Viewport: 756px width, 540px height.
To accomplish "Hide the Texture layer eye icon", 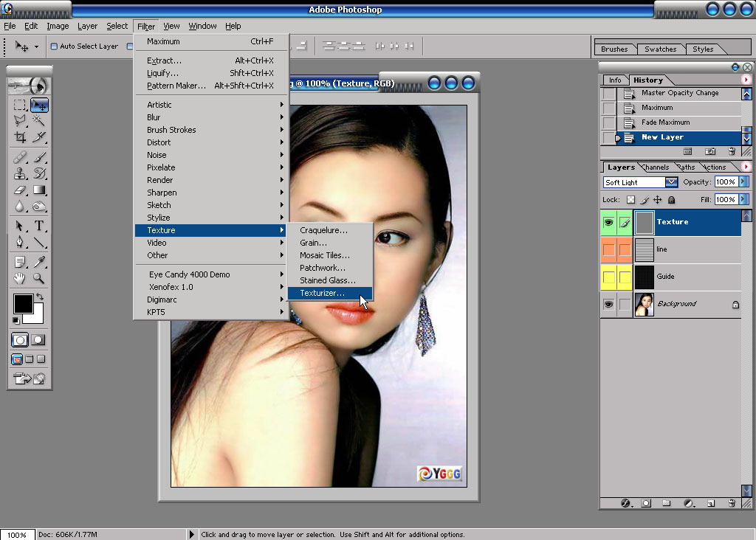I will pos(608,223).
